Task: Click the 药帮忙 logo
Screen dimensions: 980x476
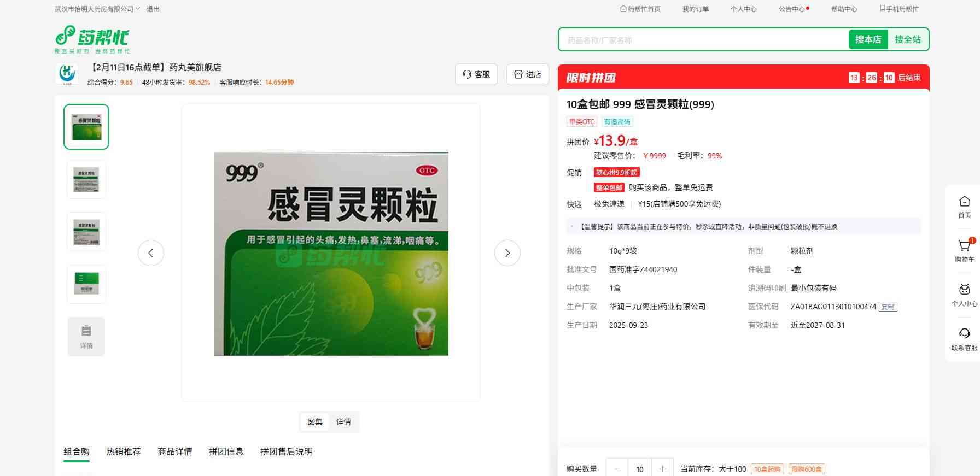Action: [x=92, y=39]
